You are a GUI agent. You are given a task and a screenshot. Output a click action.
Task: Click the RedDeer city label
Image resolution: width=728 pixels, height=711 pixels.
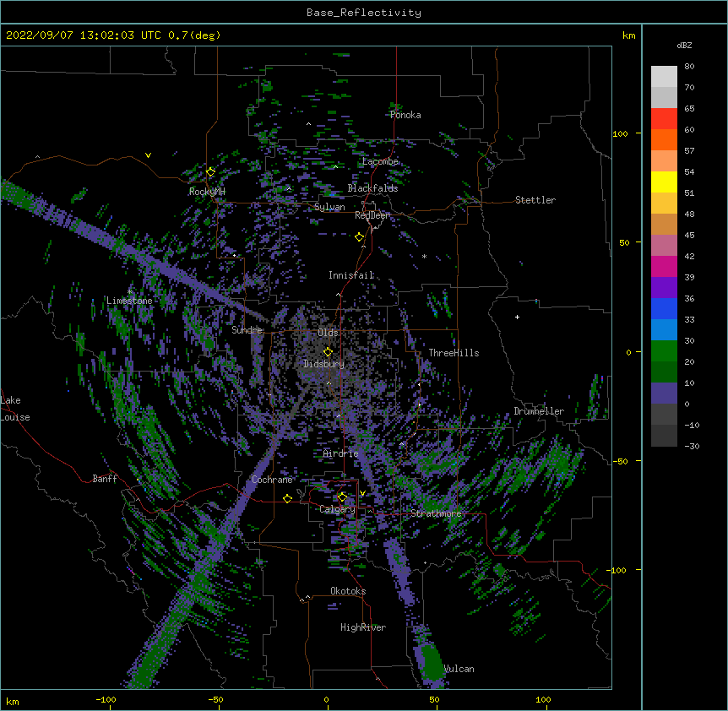[372, 215]
